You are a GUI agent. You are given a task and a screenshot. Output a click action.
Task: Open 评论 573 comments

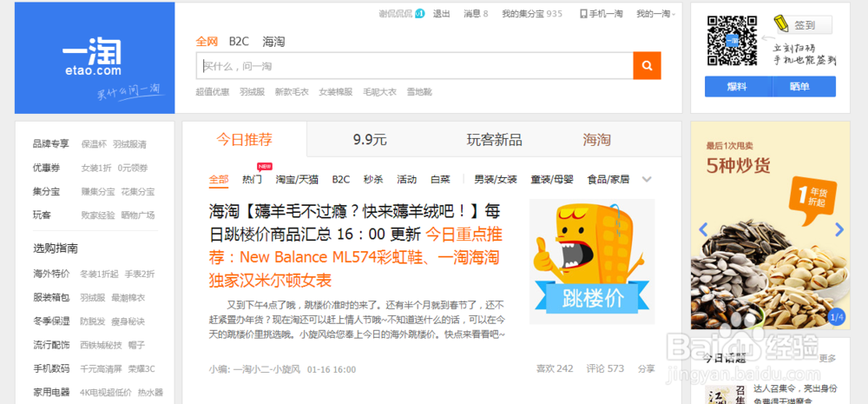(605, 368)
